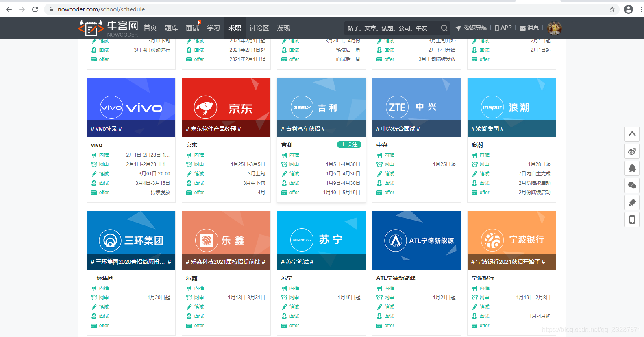Click the SUNING round logo

pos(302,241)
